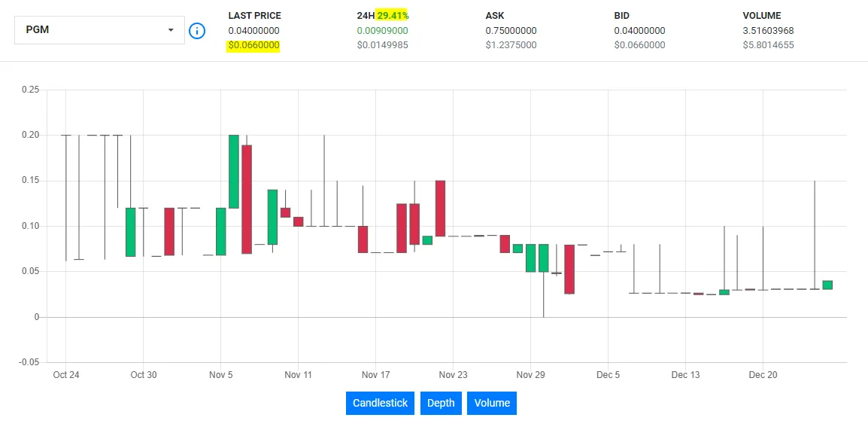Click the 0.04000000 last price value
The image size is (868, 436).
coord(253,30)
